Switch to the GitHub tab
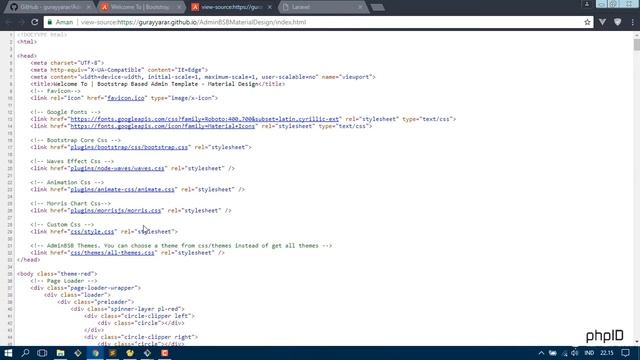 pyautogui.click(x=49, y=7)
